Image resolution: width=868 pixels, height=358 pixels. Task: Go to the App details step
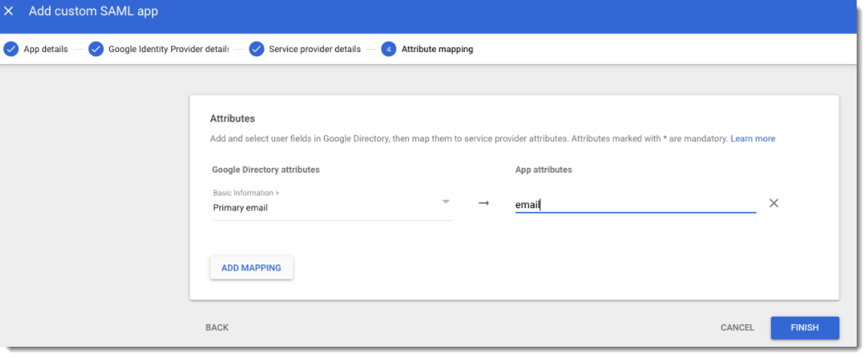tap(45, 50)
